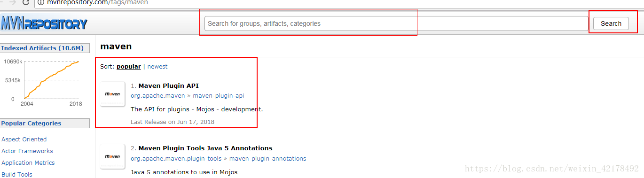Open the maven-plugin-annotations artifact link

click(x=268, y=159)
